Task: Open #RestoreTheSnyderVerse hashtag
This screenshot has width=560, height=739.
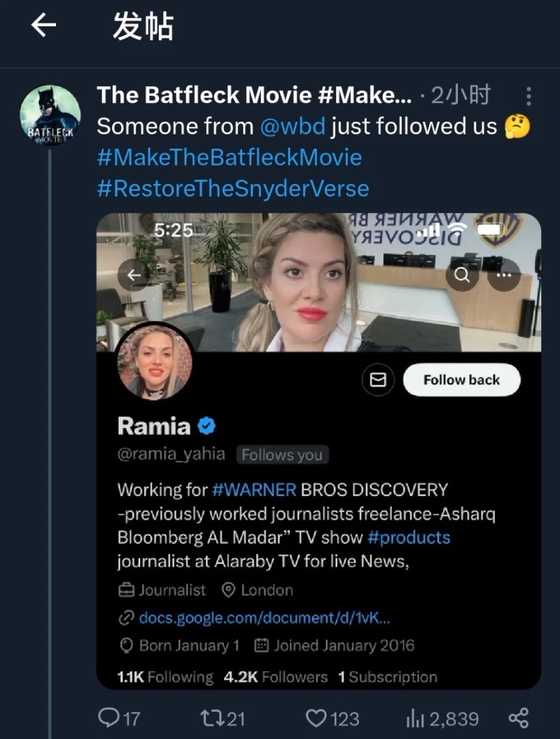Action: [x=233, y=188]
